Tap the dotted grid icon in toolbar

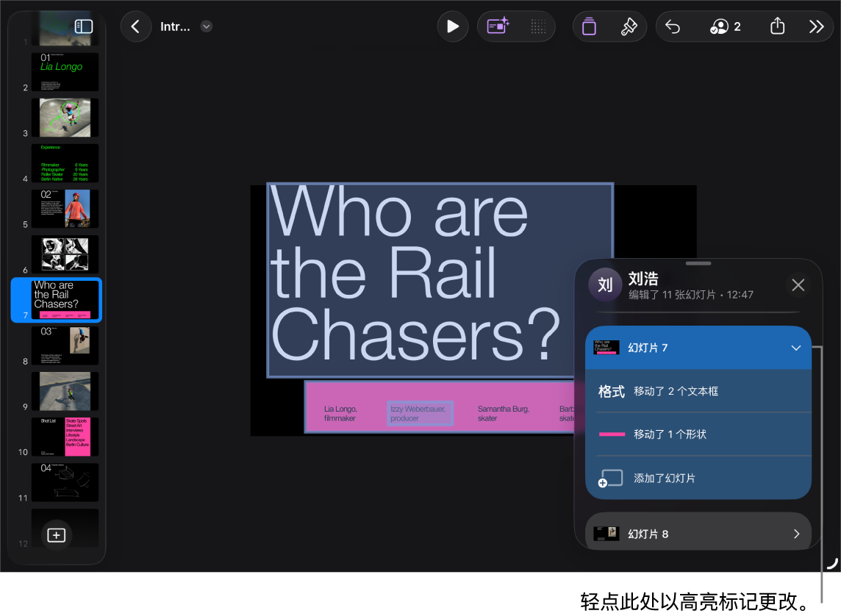pyautogui.click(x=538, y=26)
